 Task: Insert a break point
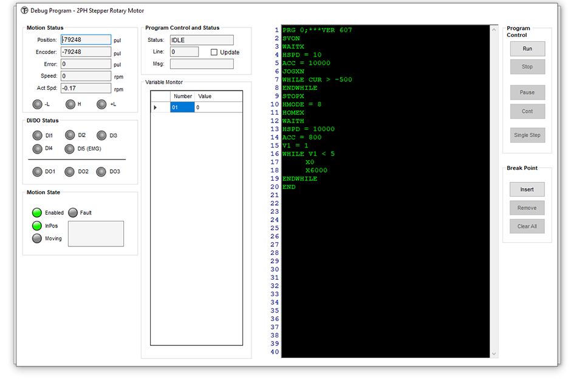click(x=527, y=189)
